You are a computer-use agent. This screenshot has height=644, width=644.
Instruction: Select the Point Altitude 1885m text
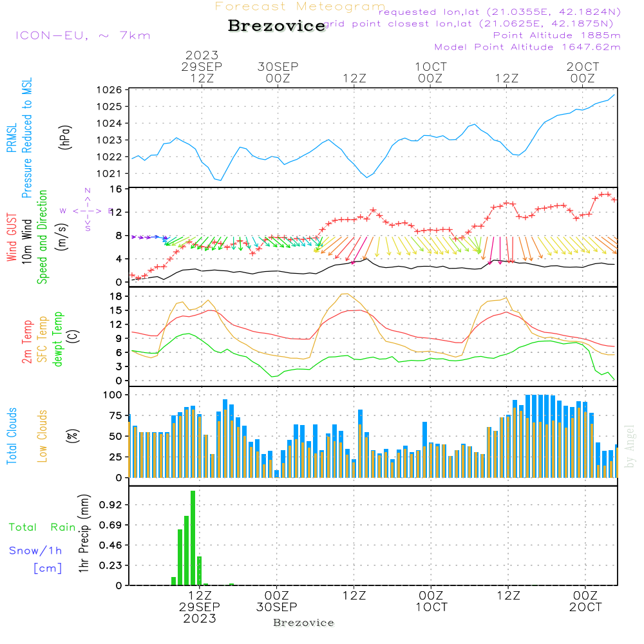(x=556, y=35)
